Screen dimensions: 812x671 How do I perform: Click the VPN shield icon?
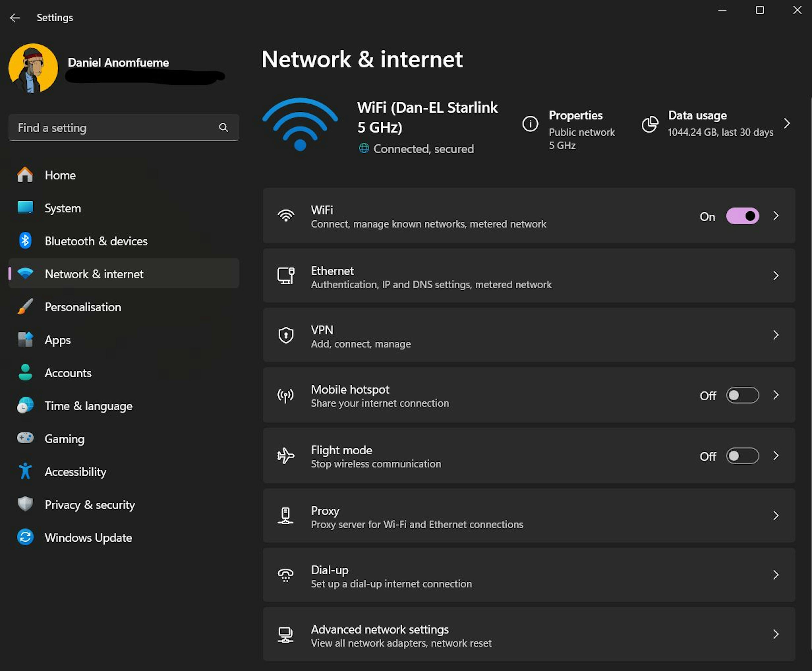coord(286,335)
